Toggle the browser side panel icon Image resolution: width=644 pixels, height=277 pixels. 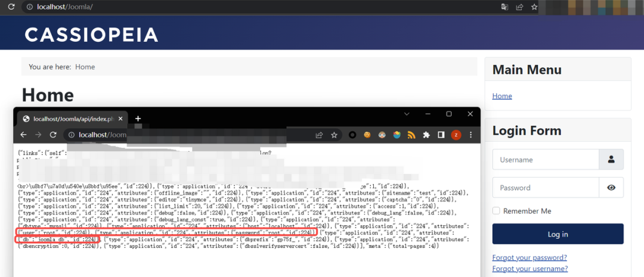click(441, 135)
